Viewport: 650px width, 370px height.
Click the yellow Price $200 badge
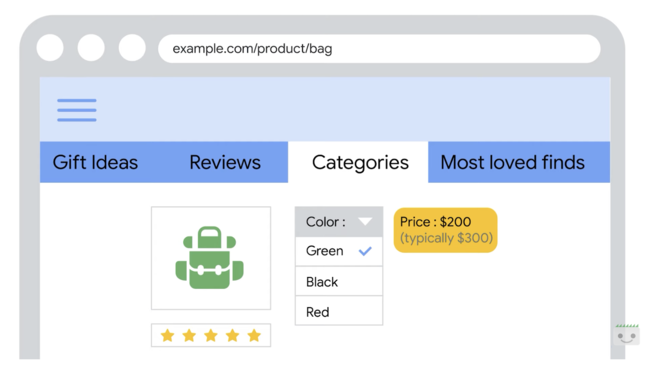click(x=446, y=230)
